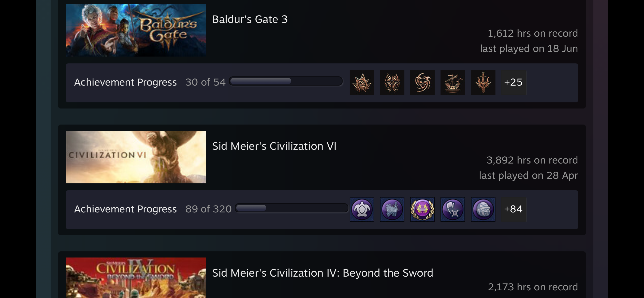Open the axe-and-gear Civilization VI achievement icon
The width and height of the screenshot is (644, 298).
452,209
